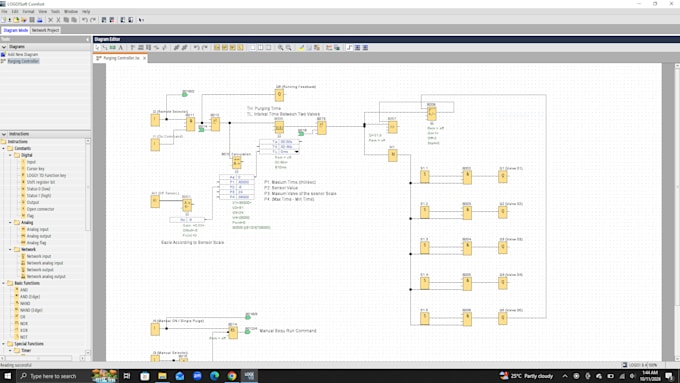Select Analog output in instructions tree
Screen dimensions: 680x383
pos(39,236)
